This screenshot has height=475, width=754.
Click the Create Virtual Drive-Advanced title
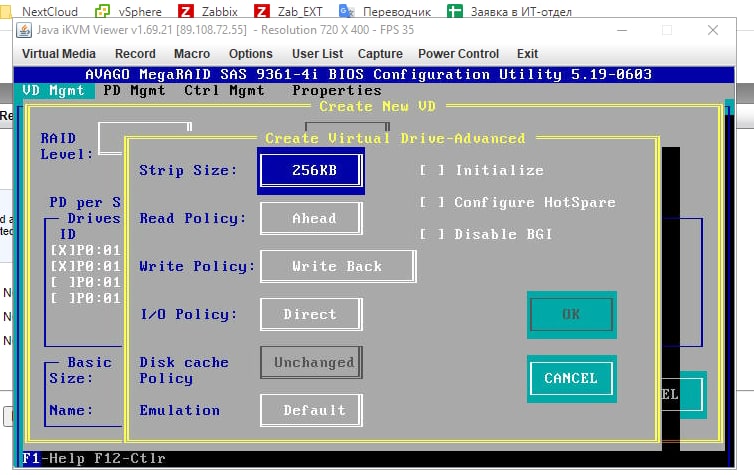pyautogui.click(x=395, y=138)
